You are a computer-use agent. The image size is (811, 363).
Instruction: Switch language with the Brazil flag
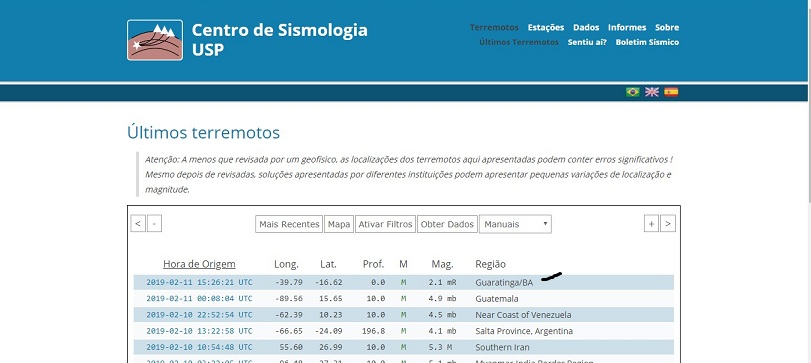click(632, 92)
